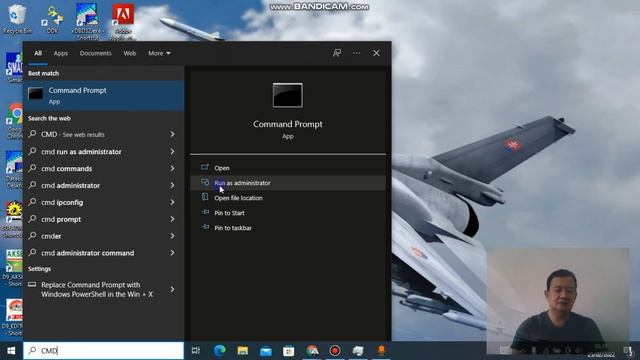Viewport: 640px width, 360px height.
Task: Click the Command Prompt best match icon
Action: (36, 94)
